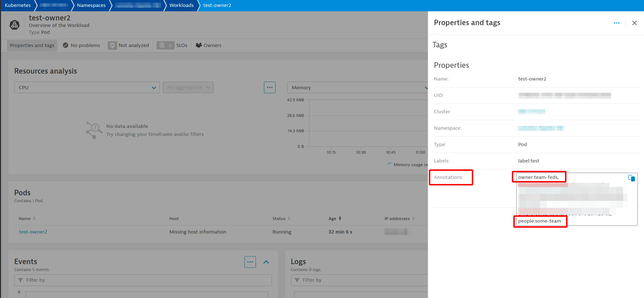Viewport: 644px width, 298px height.
Task: Open the Resources analysis more options button
Action: 269,87
